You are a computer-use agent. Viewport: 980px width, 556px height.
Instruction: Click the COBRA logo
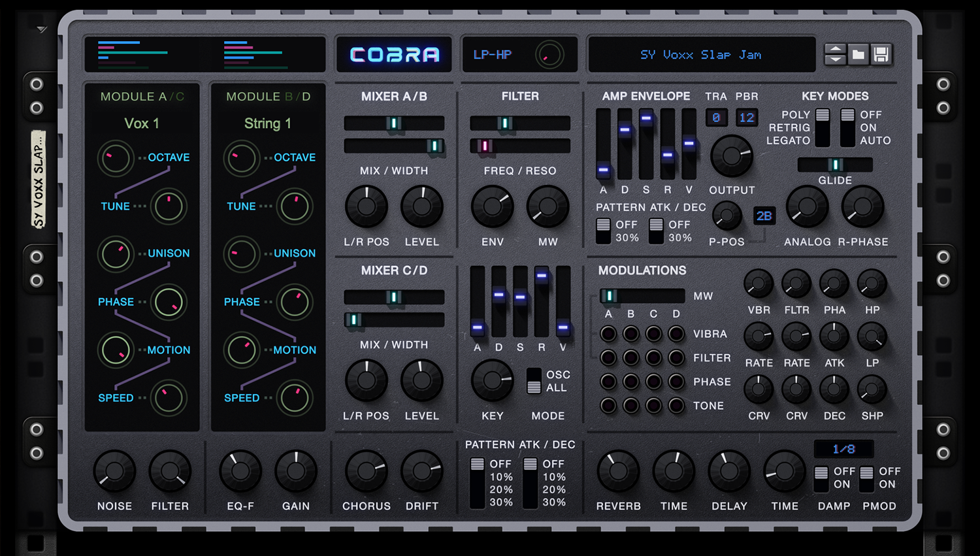pos(394,55)
